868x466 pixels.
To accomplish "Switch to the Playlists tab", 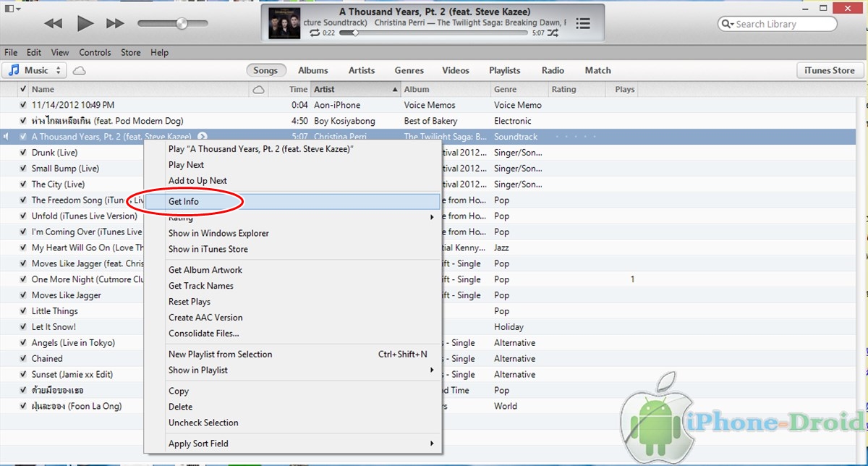I will [x=505, y=70].
